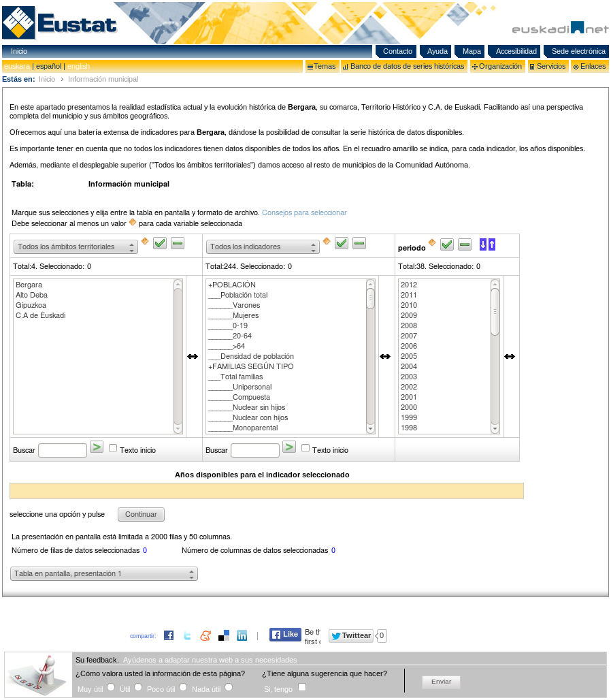Open the Enlaces menu
This screenshot has height=700, width=611.
click(x=590, y=67)
